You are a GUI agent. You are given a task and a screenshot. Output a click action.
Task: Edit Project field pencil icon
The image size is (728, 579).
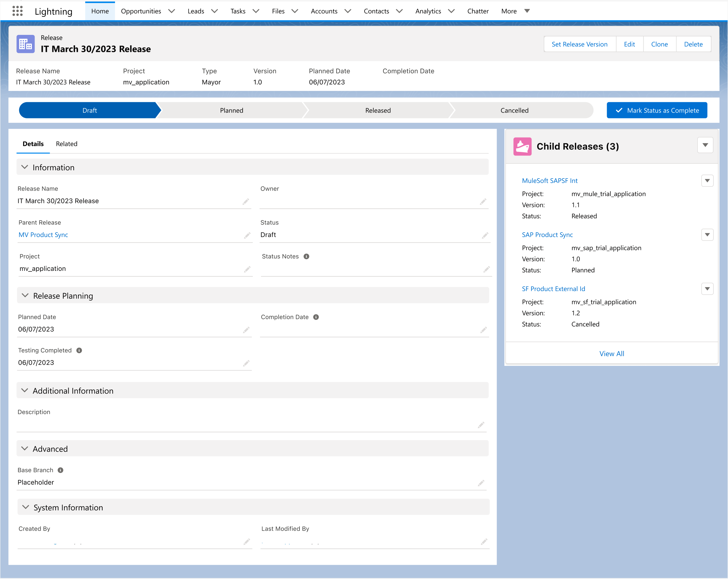(x=248, y=269)
